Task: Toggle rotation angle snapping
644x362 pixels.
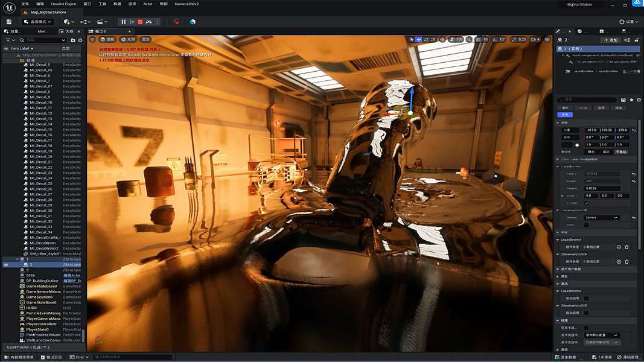Action: tap(494, 39)
